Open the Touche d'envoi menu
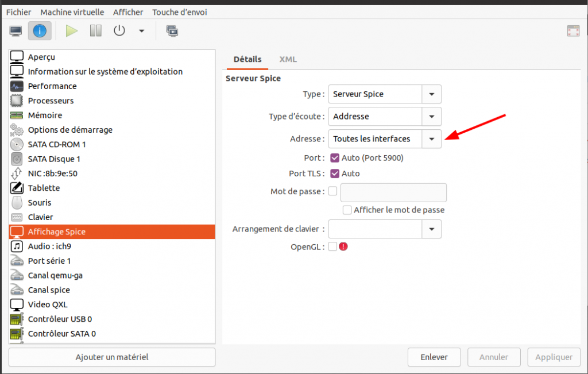Image resolution: width=588 pixels, height=374 pixels. 179,12
